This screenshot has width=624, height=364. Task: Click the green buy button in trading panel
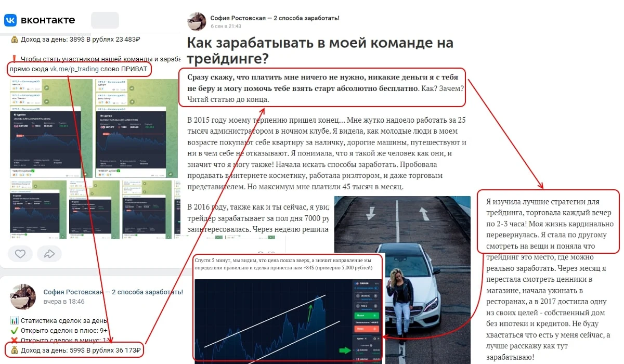click(367, 316)
